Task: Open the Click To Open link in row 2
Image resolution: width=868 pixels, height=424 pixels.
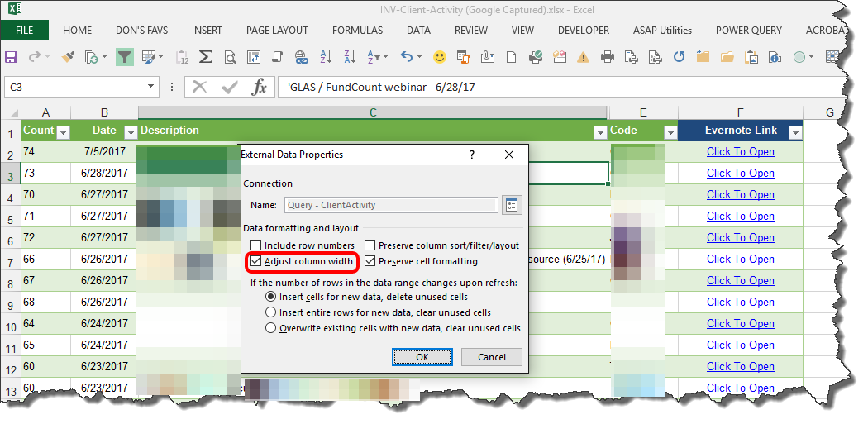Action: click(740, 152)
